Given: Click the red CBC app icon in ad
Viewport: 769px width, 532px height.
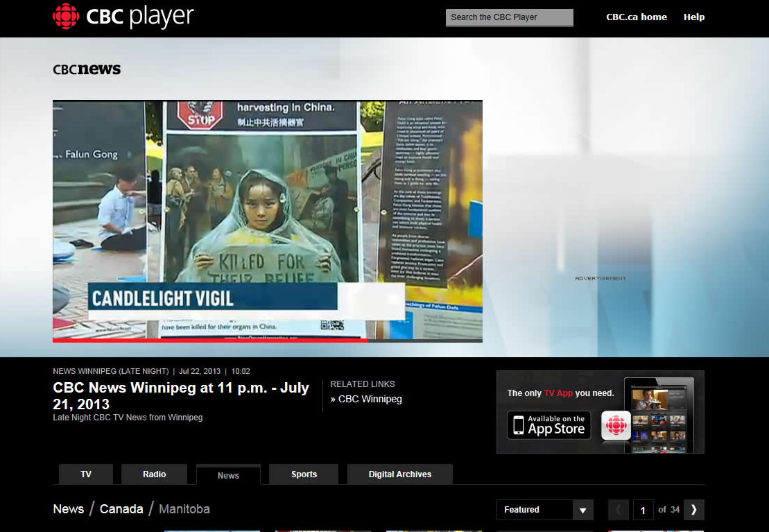Looking at the screenshot, I should pyautogui.click(x=616, y=425).
